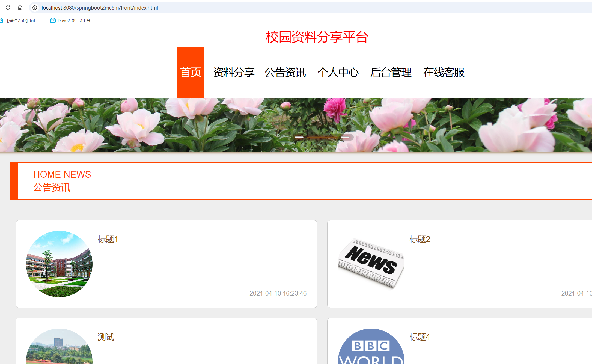Open the 公告资讯 navigation item

285,72
